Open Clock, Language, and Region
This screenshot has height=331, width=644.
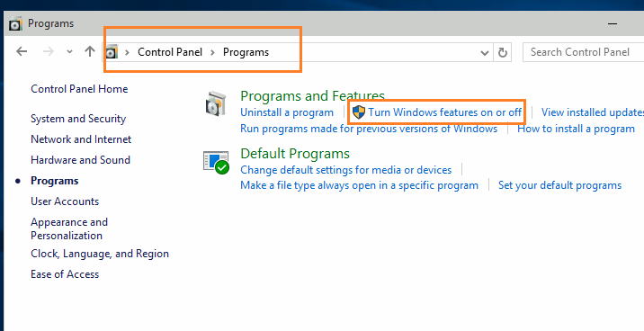100,254
